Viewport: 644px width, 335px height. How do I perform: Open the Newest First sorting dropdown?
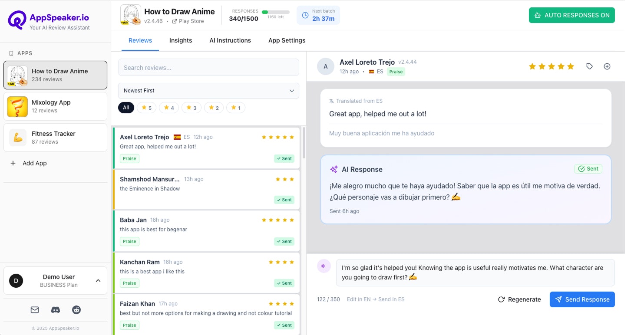208,91
